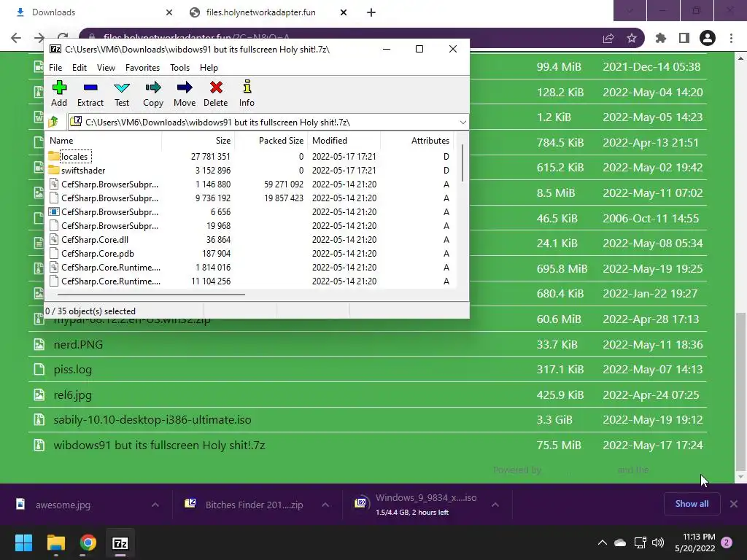This screenshot has width=747, height=560.
Task: Expand options for awesome.jpg download
Action: click(x=155, y=505)
